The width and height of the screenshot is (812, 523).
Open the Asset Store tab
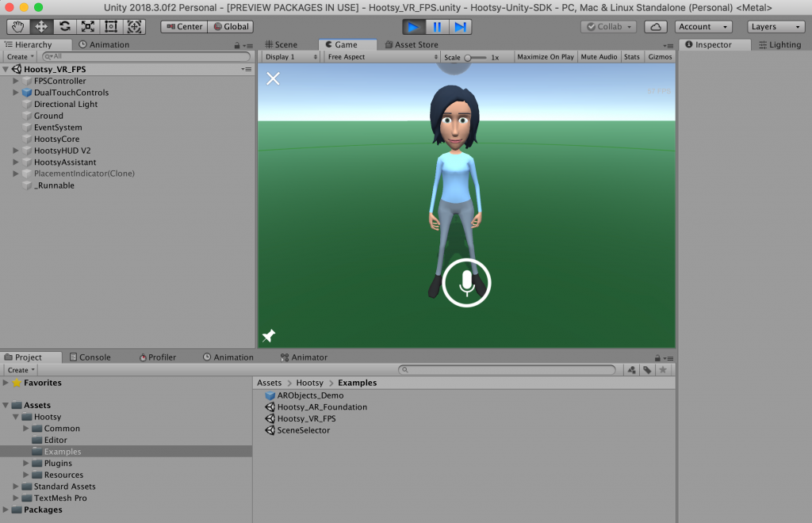(x=412, y=45)
